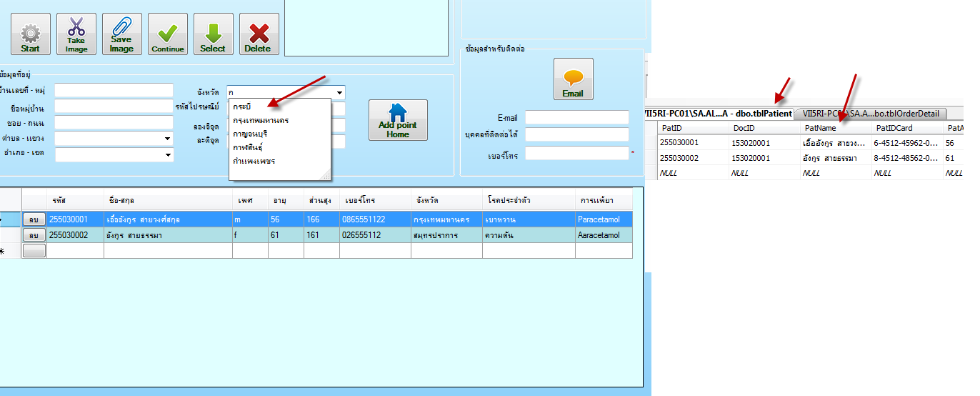Click the โรคประจำตัว column header
The height and width of the screenshot is (396, 980).
click(x=529, y=200)
